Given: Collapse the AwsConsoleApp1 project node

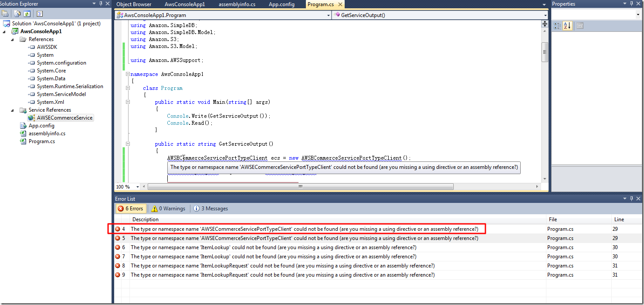Looking at the screenshot, I should click(x=5, y=31).
